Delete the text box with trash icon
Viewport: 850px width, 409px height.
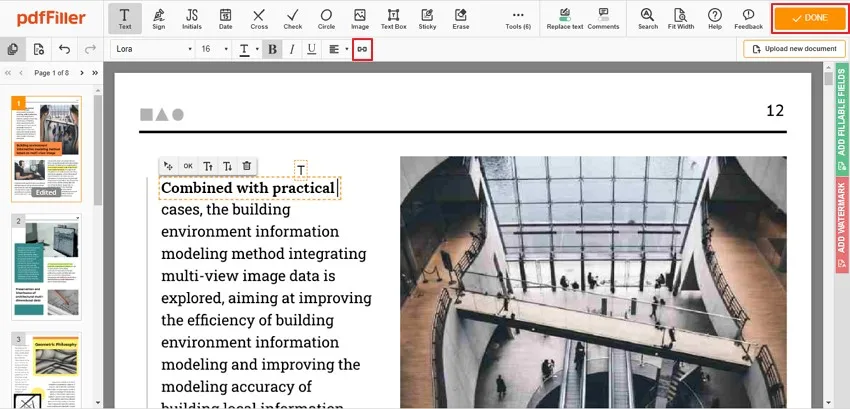coord(247,166)
